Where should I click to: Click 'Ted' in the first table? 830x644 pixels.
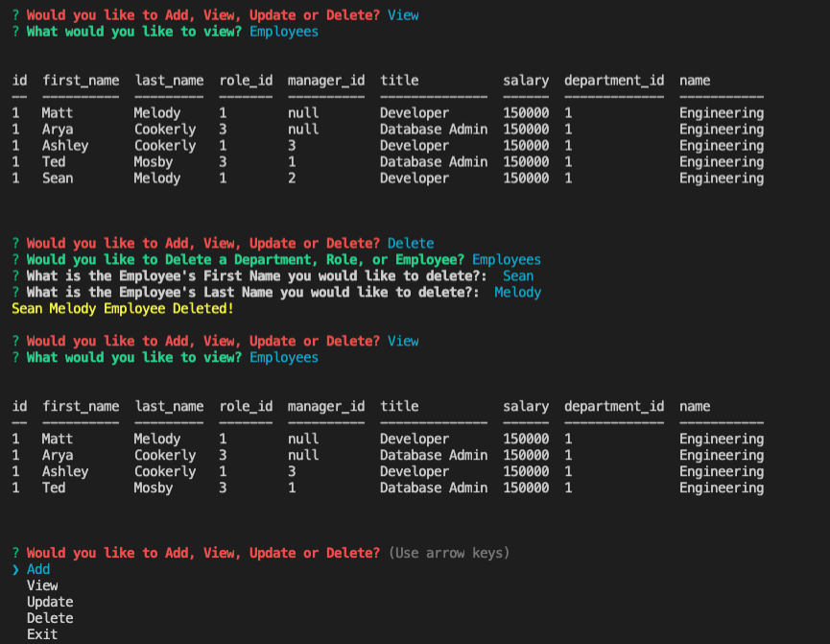point(54,161)
